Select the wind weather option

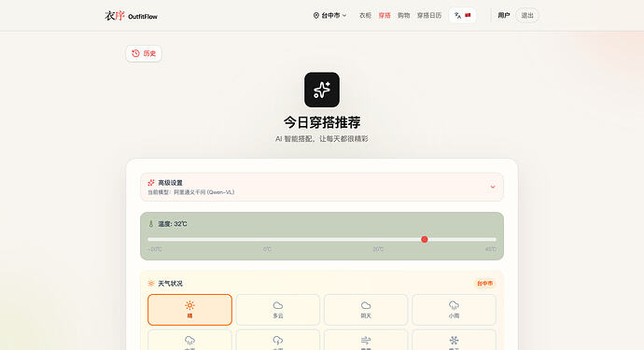pos(366,340)
